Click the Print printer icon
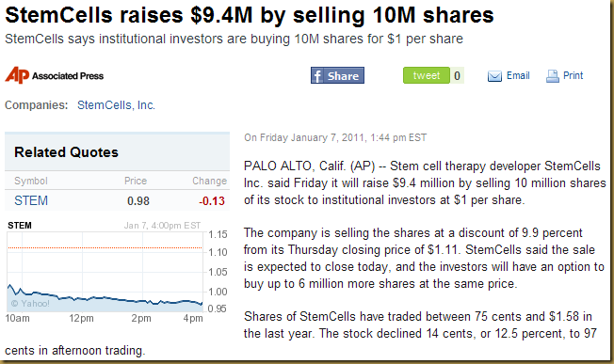 tap(552, 76)
